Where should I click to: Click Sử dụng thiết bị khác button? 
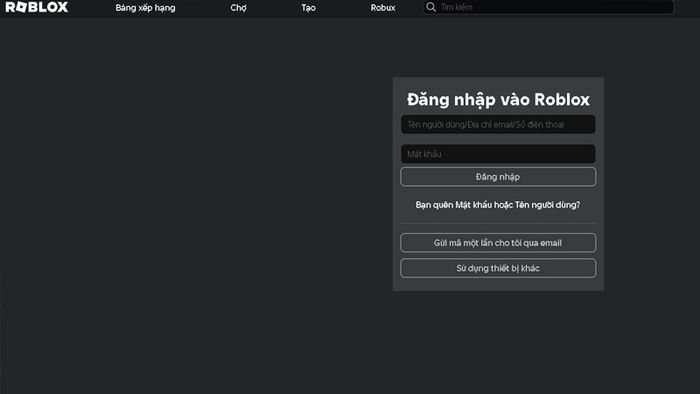coord(498,268)
